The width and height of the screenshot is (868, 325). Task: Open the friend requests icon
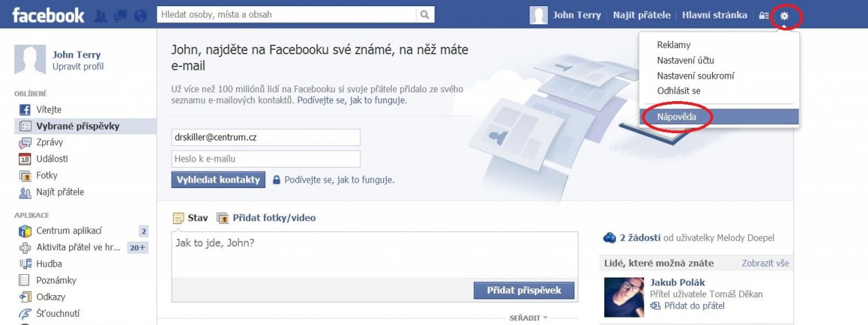[100, 15]
